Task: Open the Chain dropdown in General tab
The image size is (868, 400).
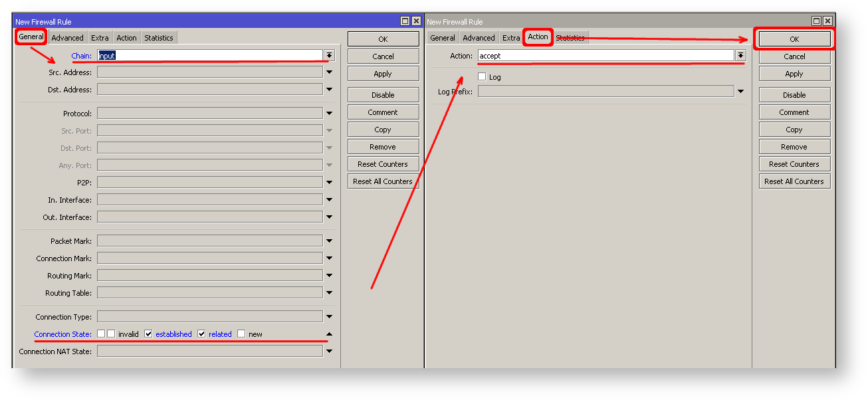Action: [329, 55]
